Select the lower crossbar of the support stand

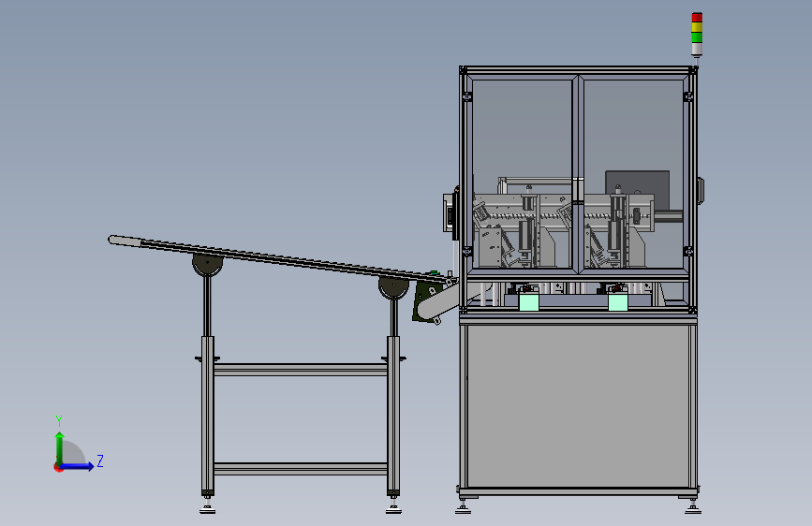(x=301, y=469)
